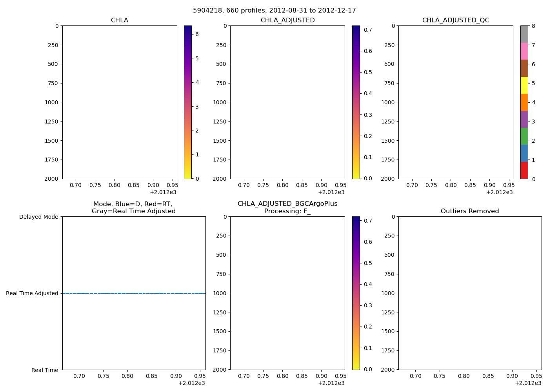
Task: Select the orange QC colorbar segment
Action: (x=524, y=102)
